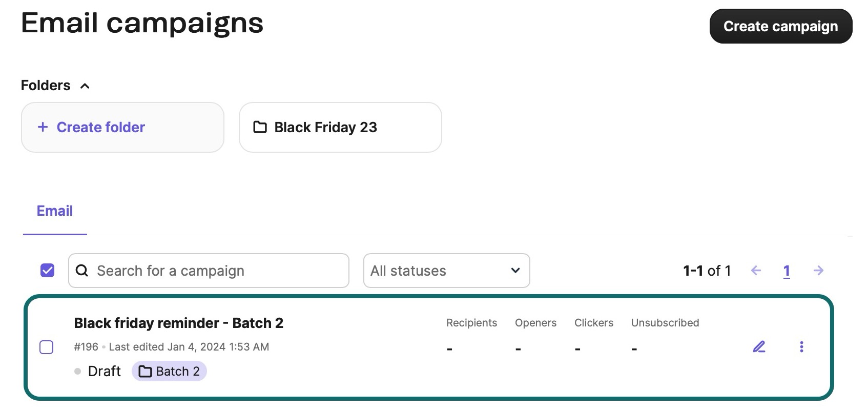Click folder icon on Black Friday 23
The width and height of the screenshot is (868, 411).
coord(260,127)
